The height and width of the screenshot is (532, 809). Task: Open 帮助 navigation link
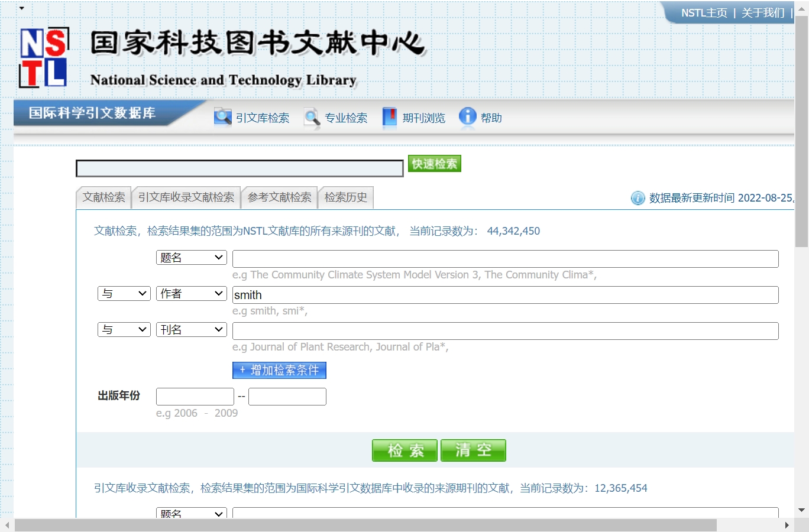pyautogui.click(x=491, y=118)
